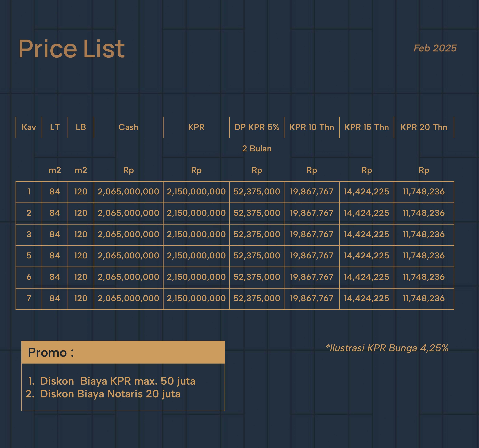
Task: Click the Cash column header
Action: click(x=128, y=127)
